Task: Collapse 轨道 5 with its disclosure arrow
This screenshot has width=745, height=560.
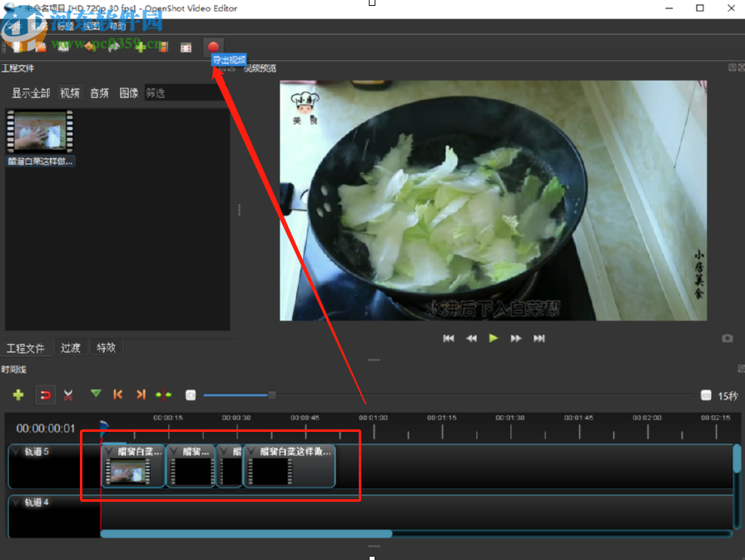Action: [x=14, y=450]
